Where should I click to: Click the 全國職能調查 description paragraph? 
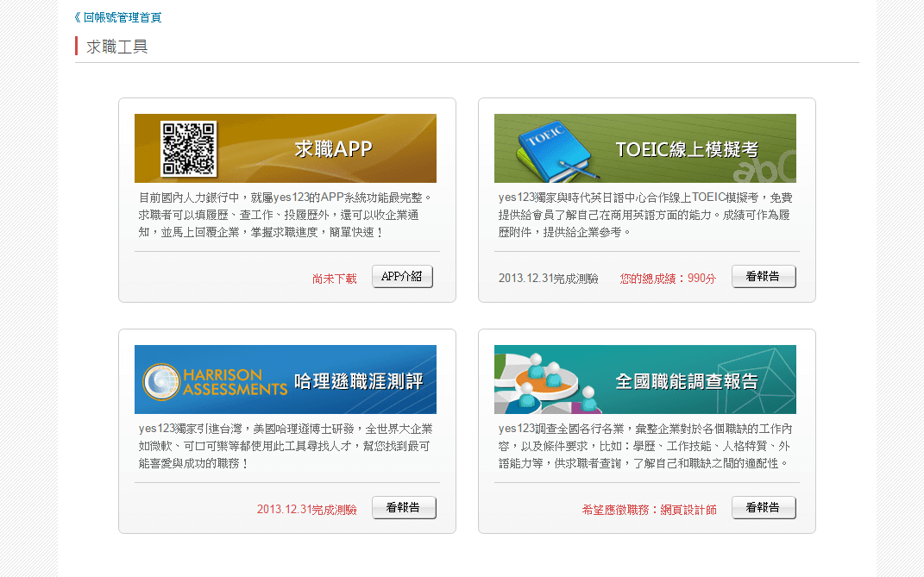coord(645,446)
